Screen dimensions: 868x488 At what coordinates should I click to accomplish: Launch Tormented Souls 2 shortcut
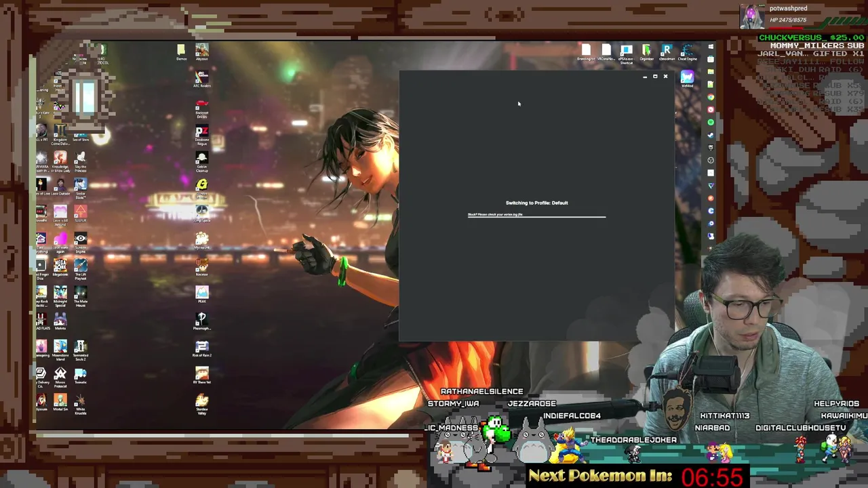(x=81, y=350)
